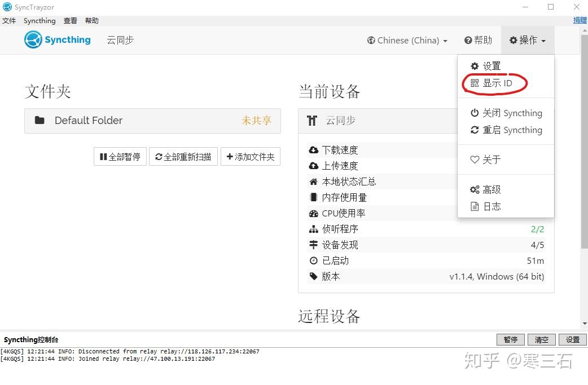Click 显示 ID in the Actions menu
Screen dimensions: 588x385
coord(494,82)
